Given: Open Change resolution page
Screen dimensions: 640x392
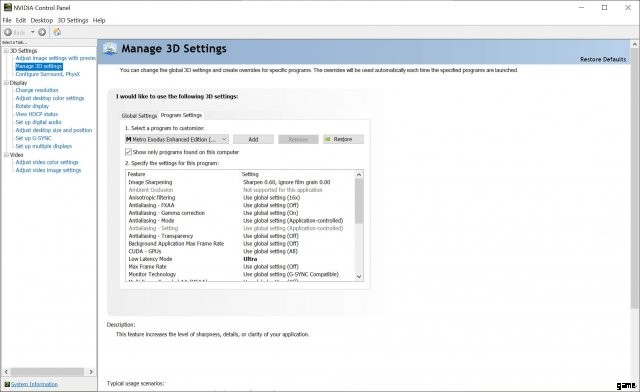Looking at the screenshot, I should click(x=37, y=90).
